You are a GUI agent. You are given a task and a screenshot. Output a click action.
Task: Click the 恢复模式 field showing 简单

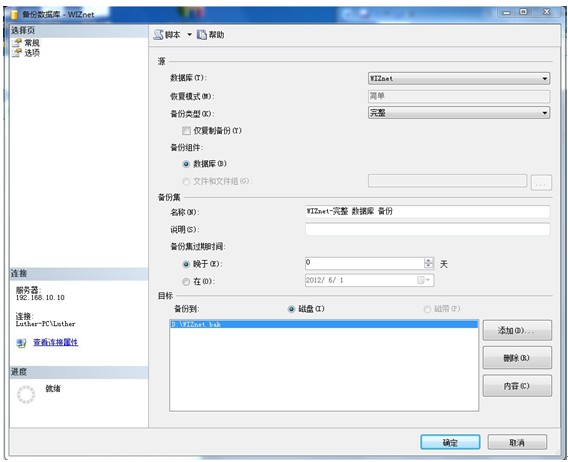(459, 96)
